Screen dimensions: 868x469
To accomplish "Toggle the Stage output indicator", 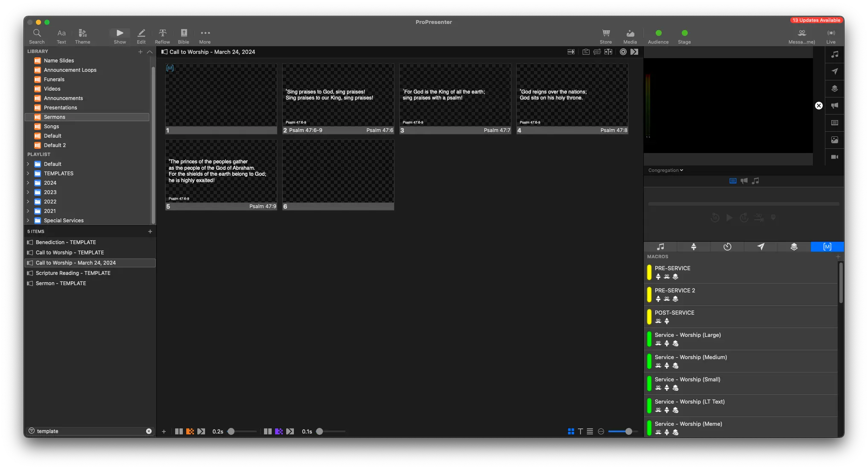I will tap(684, 33).
